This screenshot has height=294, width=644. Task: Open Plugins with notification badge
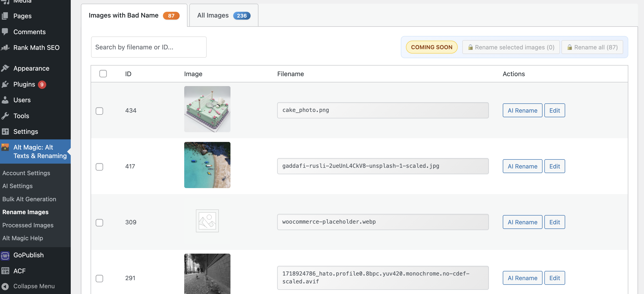(x=24, y=84)
